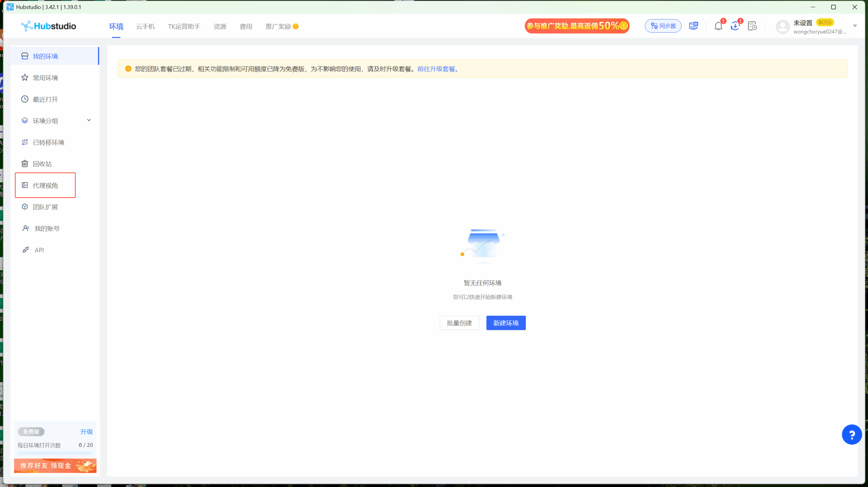Expand the 环境分组 group list

click(88, 120)
